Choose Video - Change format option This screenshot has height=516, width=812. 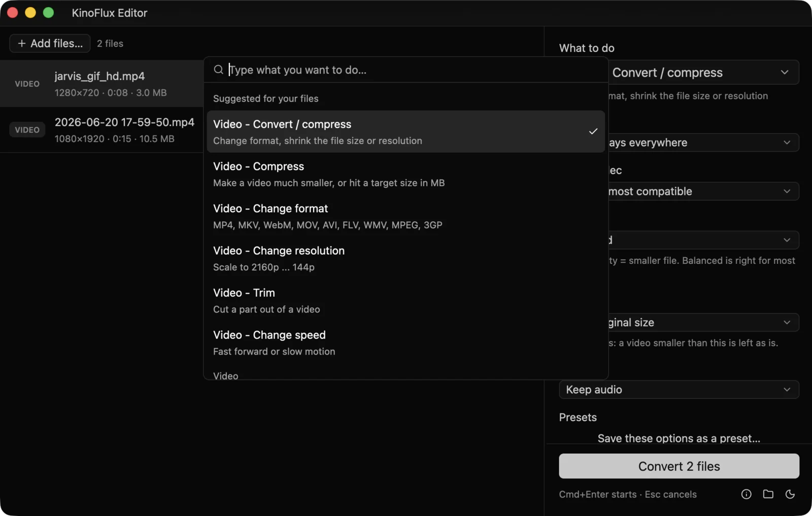click(405, 216)
